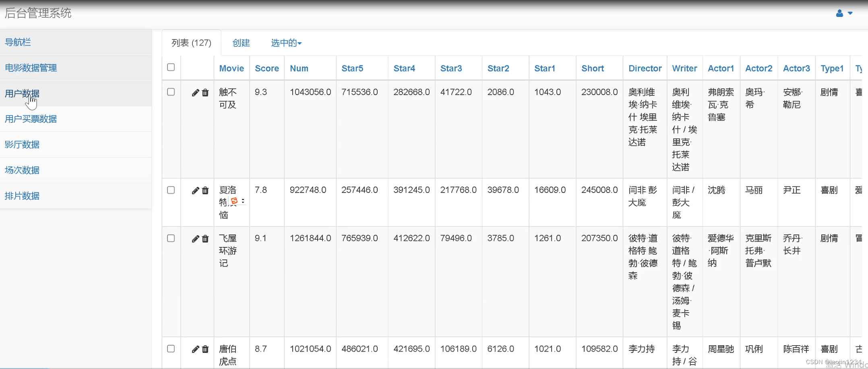Viewport: 868px width, 369px height.
Task: Open the 创建 tab
Action: (241, 43)
